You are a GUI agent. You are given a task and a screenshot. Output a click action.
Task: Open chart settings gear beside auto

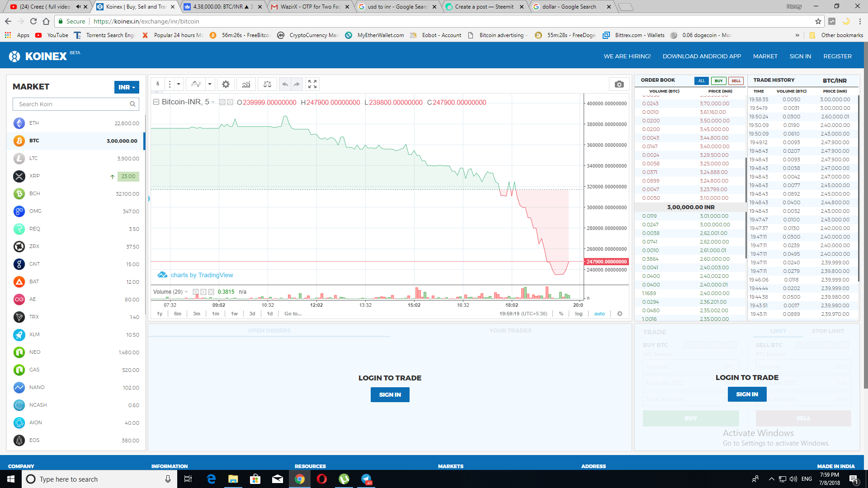pyautogui.click(x=620, y=314)
